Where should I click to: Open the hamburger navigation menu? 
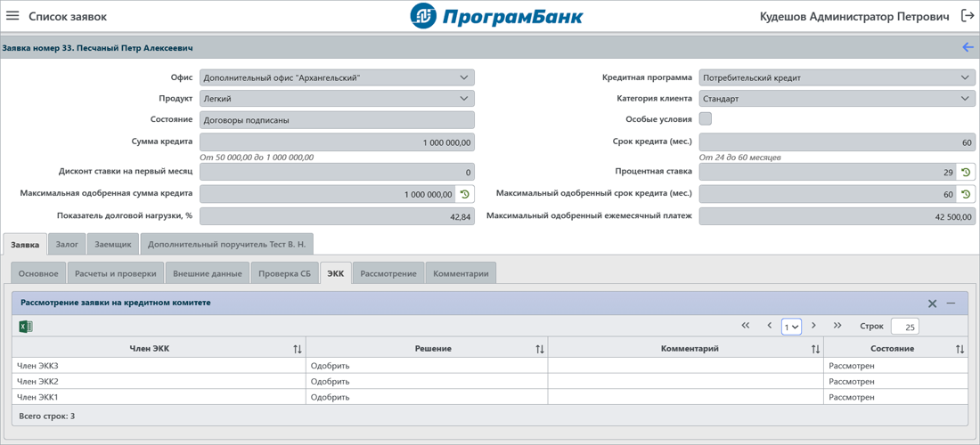coord(12,16)
